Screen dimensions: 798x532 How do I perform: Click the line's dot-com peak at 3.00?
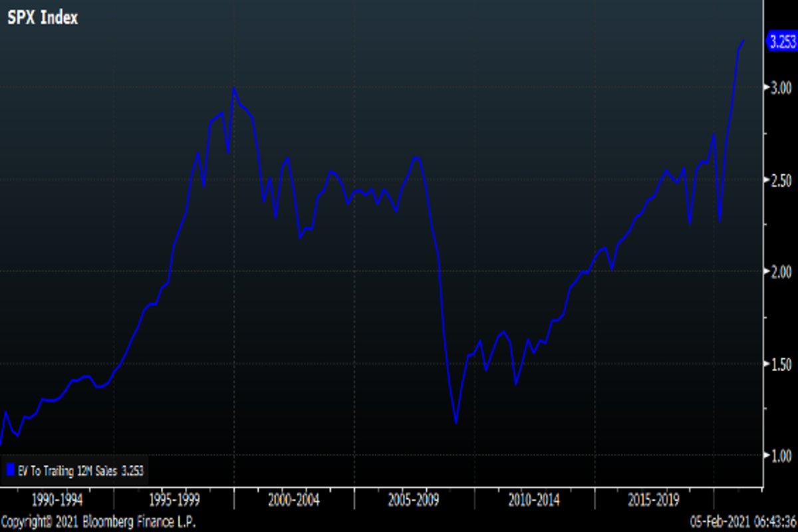tap(234, 88)
